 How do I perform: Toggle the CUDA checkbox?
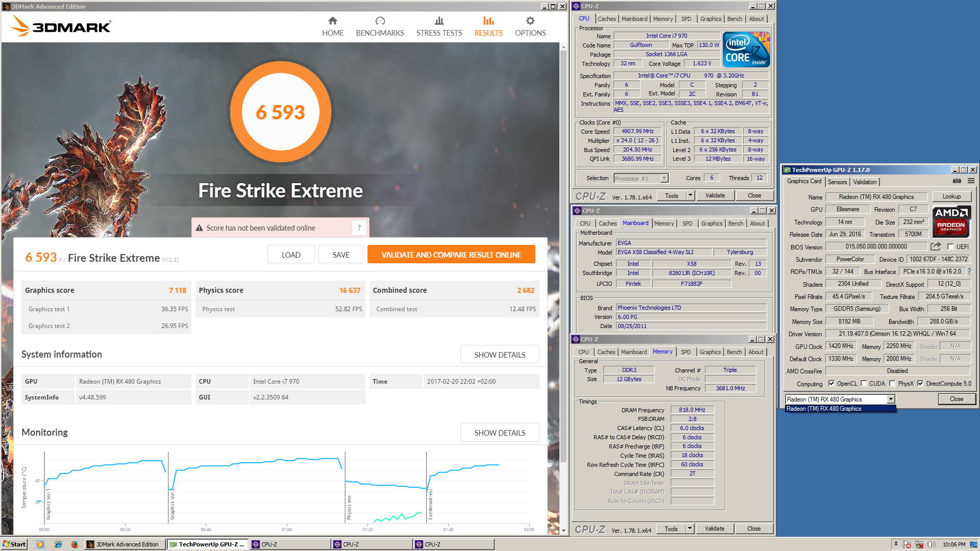click(864, 384)
